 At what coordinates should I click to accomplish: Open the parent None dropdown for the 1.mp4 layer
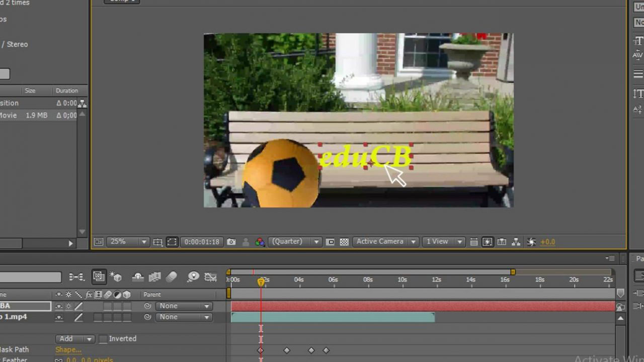[184, 317]
